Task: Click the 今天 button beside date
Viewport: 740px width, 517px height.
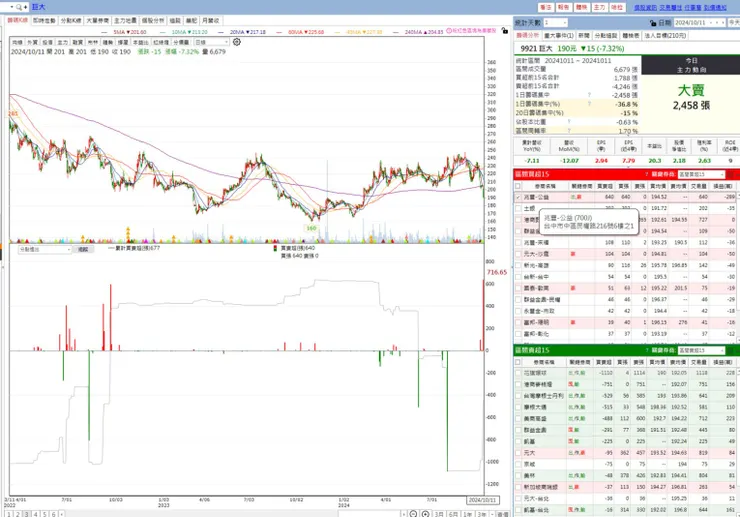Action: [734, 23]
